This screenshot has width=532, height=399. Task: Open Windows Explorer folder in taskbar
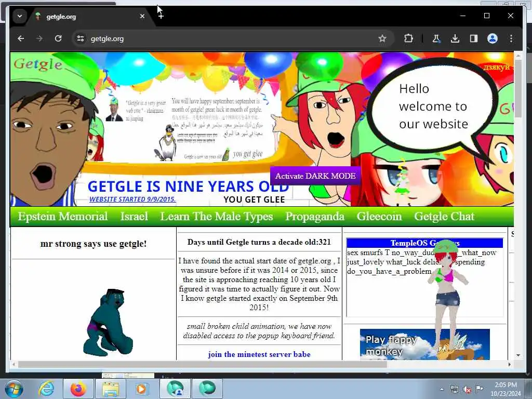(110, 389)
